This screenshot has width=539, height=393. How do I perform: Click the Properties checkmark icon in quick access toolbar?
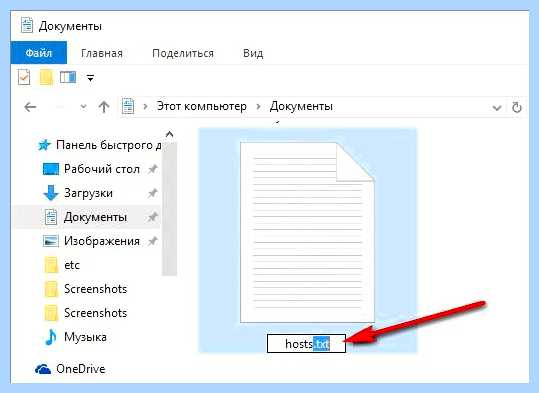[x=24, y=77]
